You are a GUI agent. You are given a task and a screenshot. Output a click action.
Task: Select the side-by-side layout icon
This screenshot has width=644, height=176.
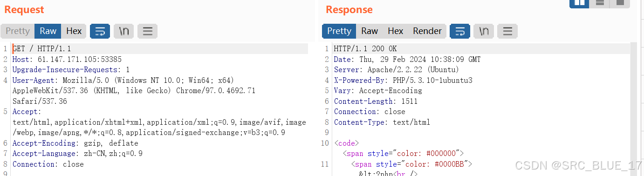[580, 3]
